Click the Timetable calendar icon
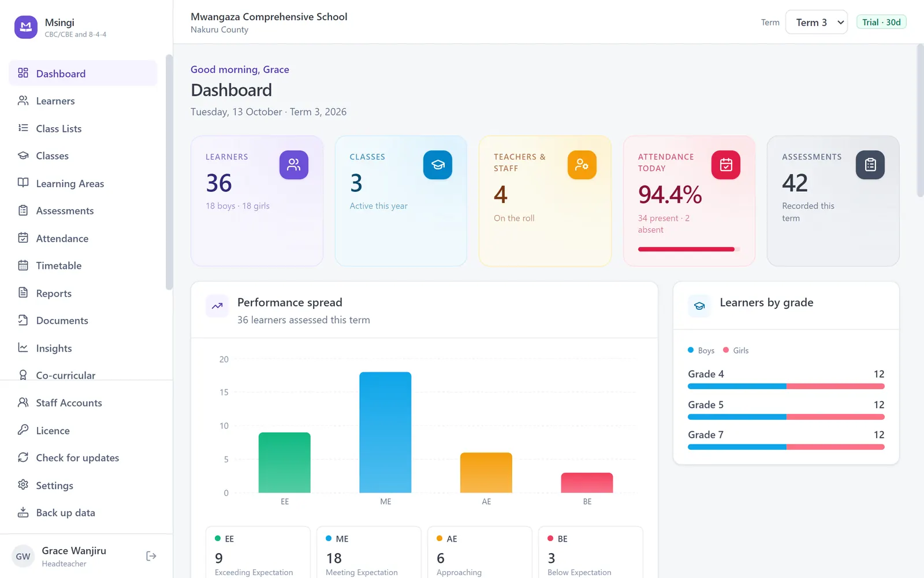924x578 pixels. [x=23, y=265]
